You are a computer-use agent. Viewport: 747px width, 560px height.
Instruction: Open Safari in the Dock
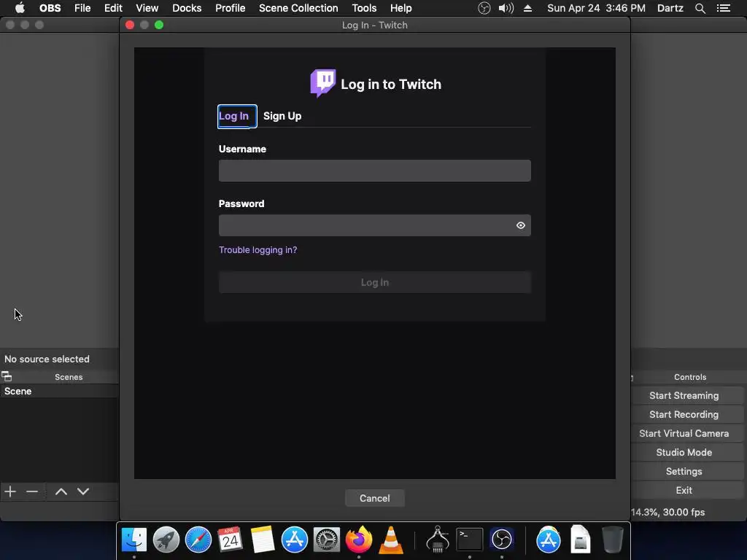[x=198, y=540]
